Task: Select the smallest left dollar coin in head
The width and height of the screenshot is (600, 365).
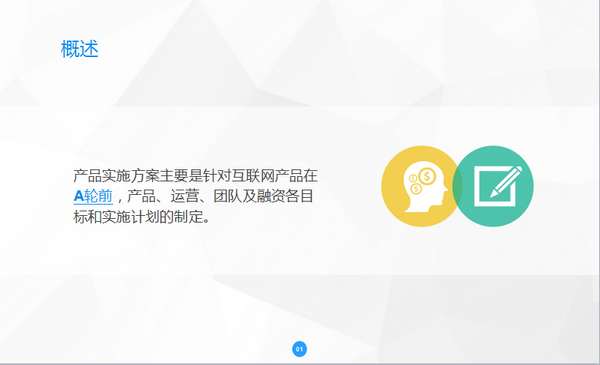Action: (x=413, y=179)
